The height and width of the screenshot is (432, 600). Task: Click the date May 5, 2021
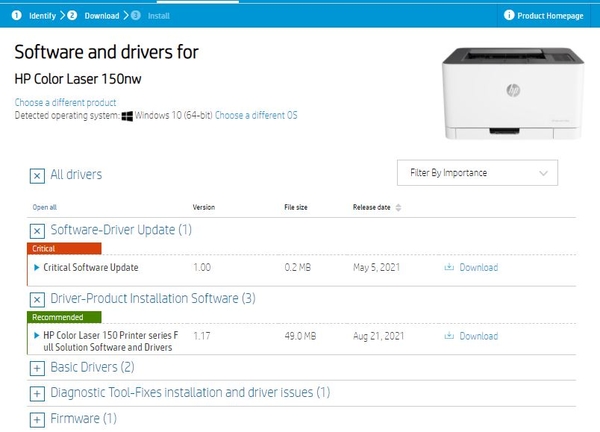click(377, 267)
